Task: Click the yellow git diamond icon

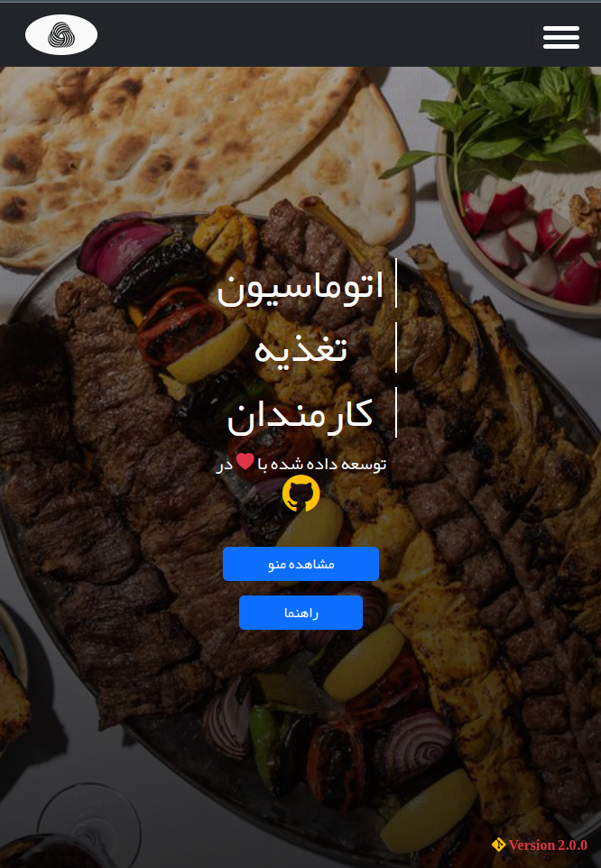Action: (499, 845)
